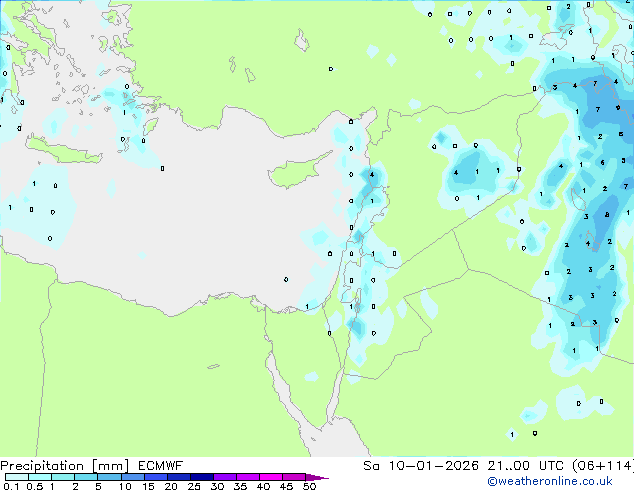Click the legend tick label '30'
The width and height of the screenshot is (634, 490).
[x=217, y=486]
